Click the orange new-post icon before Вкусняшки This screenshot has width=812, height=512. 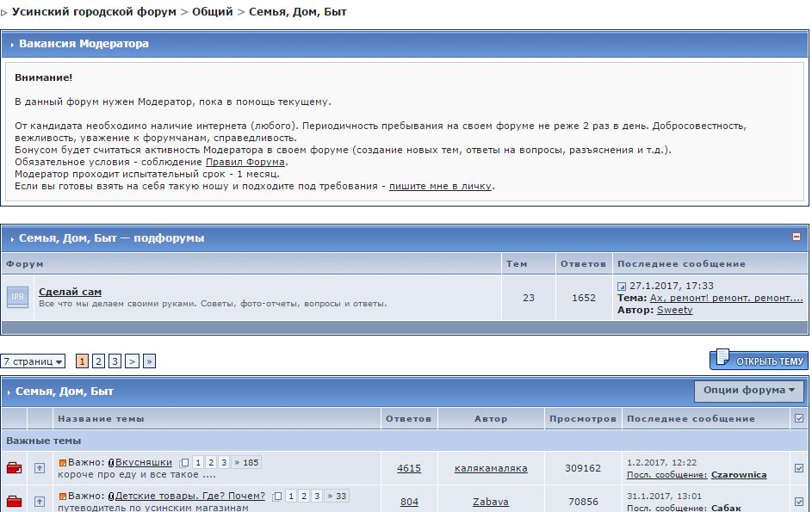62,463
